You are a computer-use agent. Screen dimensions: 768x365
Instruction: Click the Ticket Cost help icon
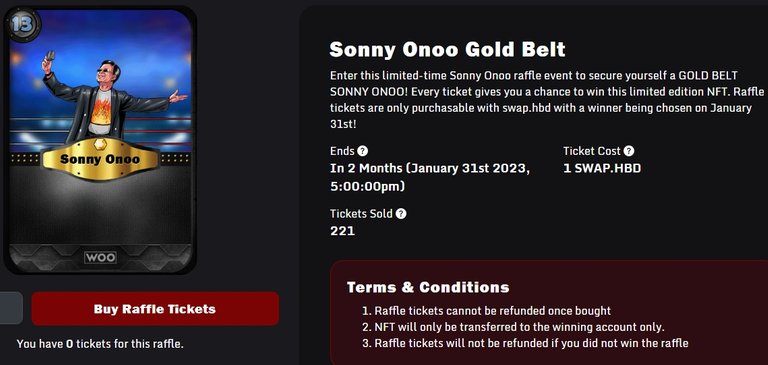629,151
